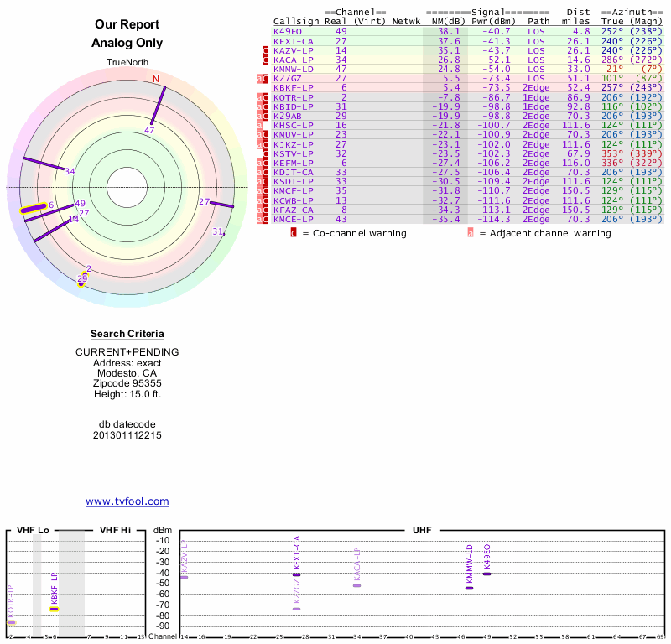
Task: Select callsign KSTV-LP in the table
Action: 293,153
